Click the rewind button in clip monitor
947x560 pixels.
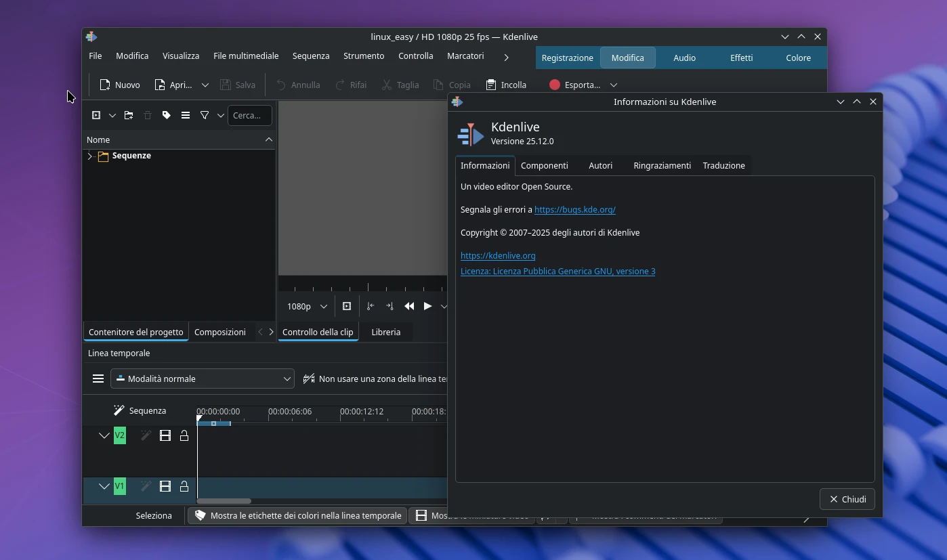coord(409,306)
